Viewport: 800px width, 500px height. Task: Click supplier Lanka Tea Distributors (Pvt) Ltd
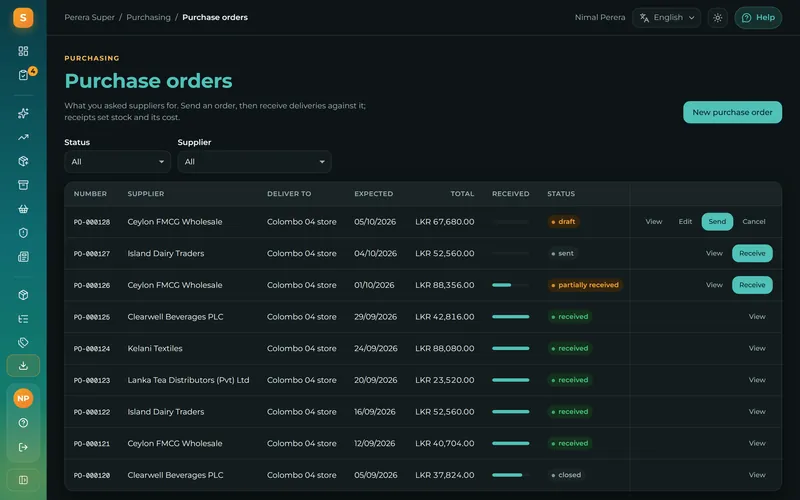(x=188, y=380)
